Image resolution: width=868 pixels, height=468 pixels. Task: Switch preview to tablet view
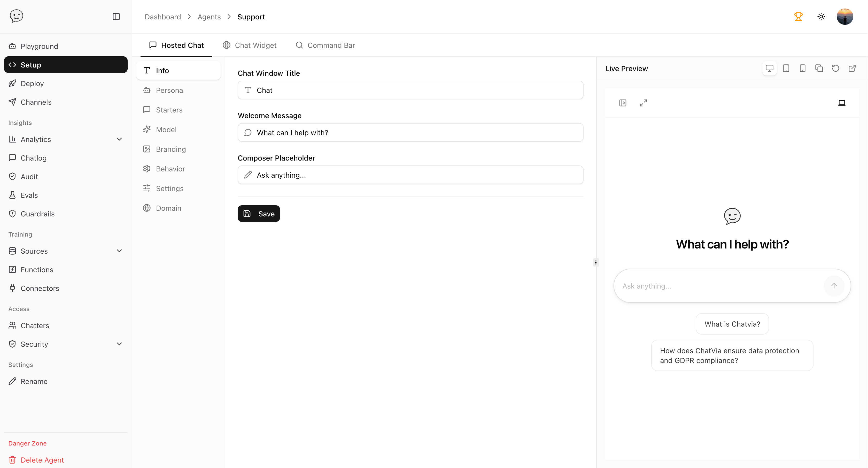786,69
